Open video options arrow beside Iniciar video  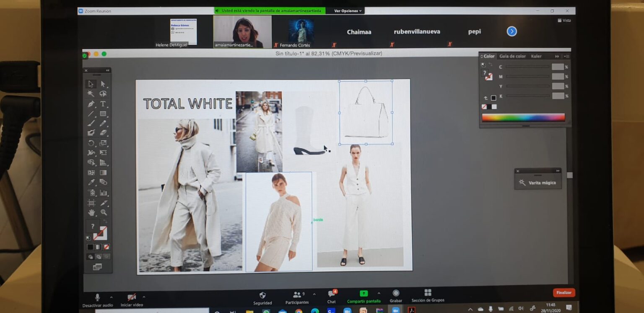coord(144,297)
